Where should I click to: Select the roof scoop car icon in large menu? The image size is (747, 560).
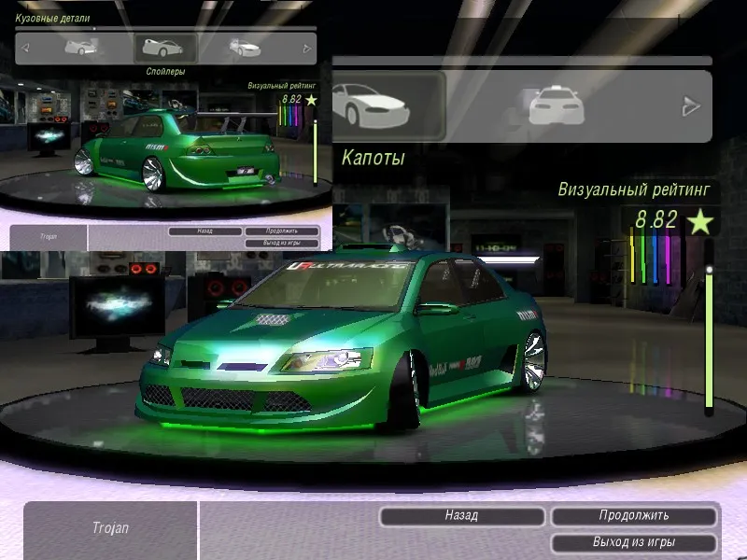tap(556, 105)
